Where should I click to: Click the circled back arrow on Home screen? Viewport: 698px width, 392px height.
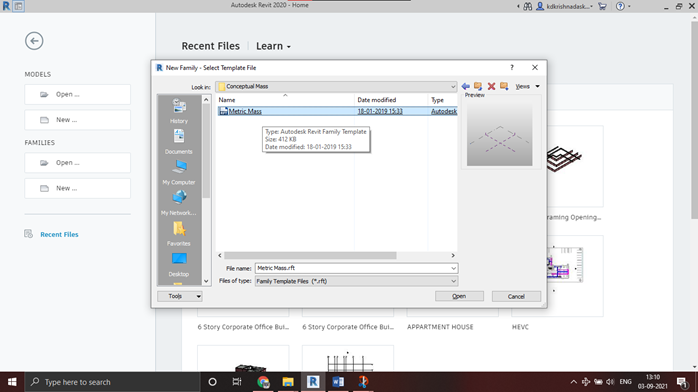coord(34,41)
